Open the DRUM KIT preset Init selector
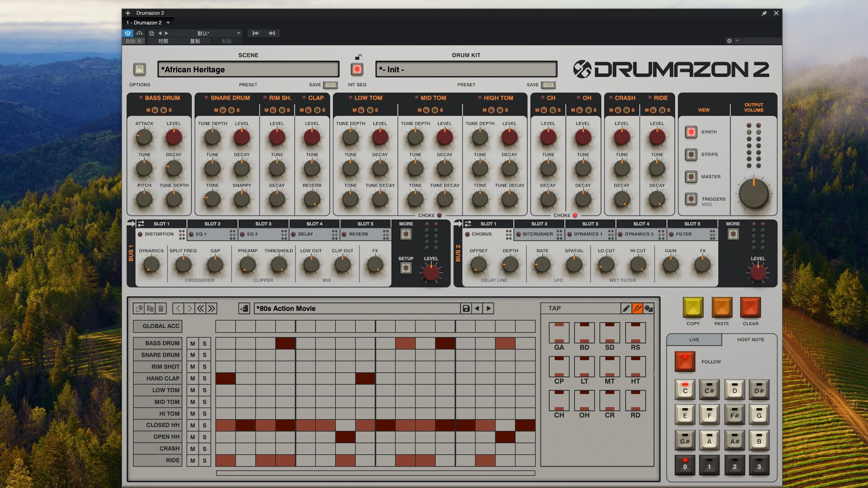The height and width of the screenshot is (488, 868). (466, 69)
